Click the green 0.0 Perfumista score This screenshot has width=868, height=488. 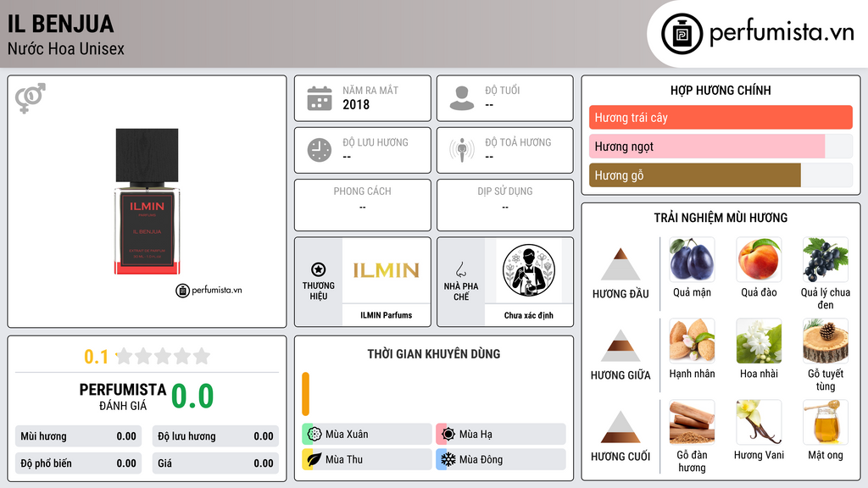[x=192, y=396]
